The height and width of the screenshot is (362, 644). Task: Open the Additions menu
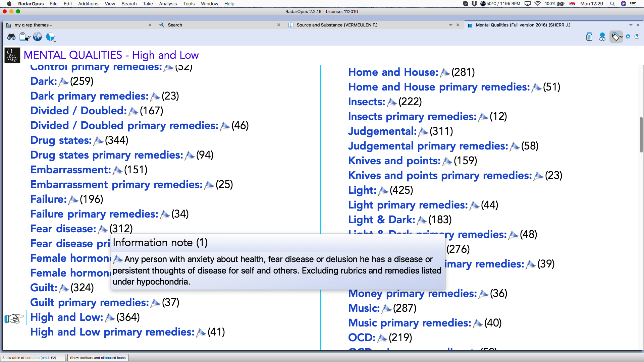coord(88,4)
